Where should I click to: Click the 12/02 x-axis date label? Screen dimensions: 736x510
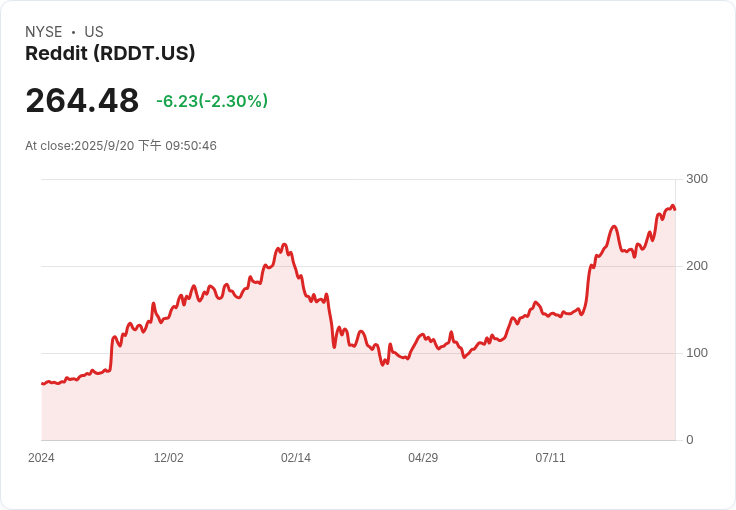point(168,458)
